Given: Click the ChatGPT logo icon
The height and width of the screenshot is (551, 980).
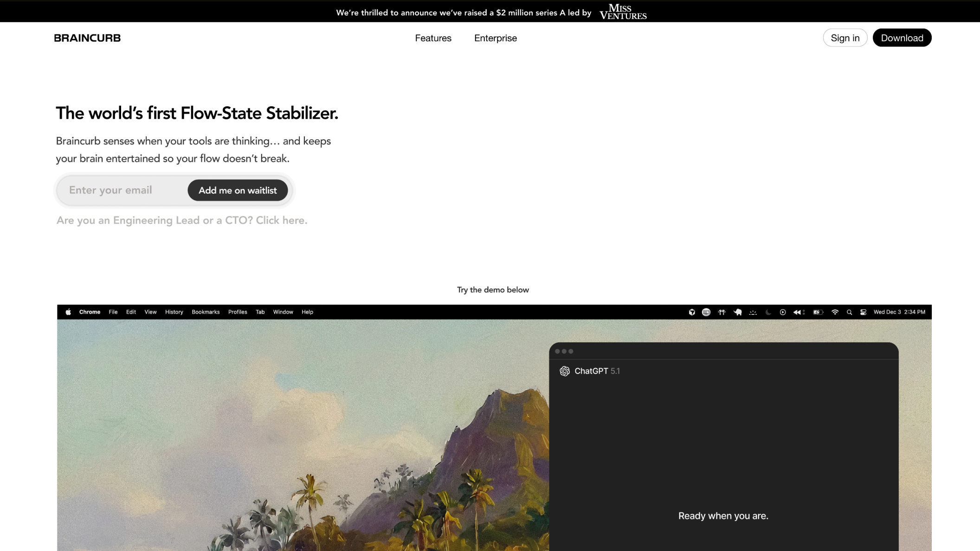Looking at the screenshot, I should pyautogui.click(x=565, y=371).
